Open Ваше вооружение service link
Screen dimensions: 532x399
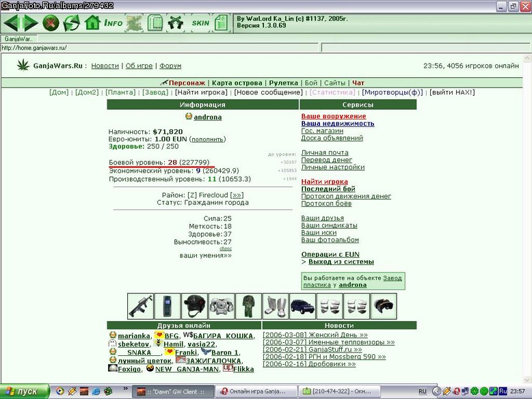click(334, 116)
